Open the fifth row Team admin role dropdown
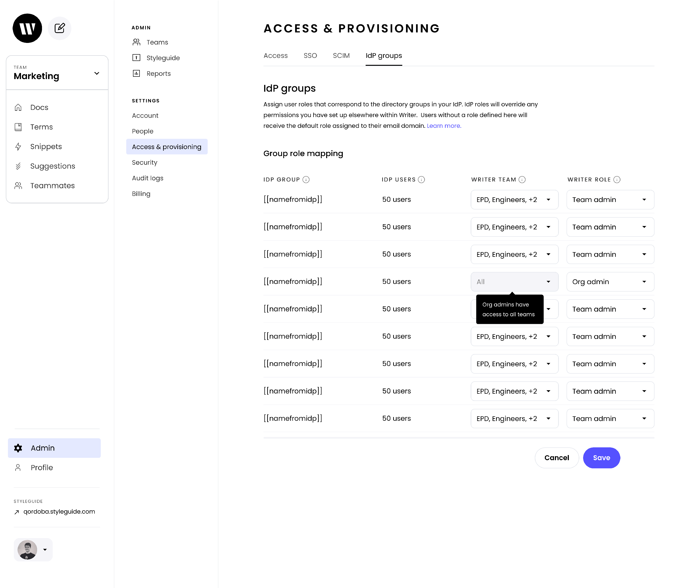Viewport: 700px width, 588px height. [x=610, y=309]
